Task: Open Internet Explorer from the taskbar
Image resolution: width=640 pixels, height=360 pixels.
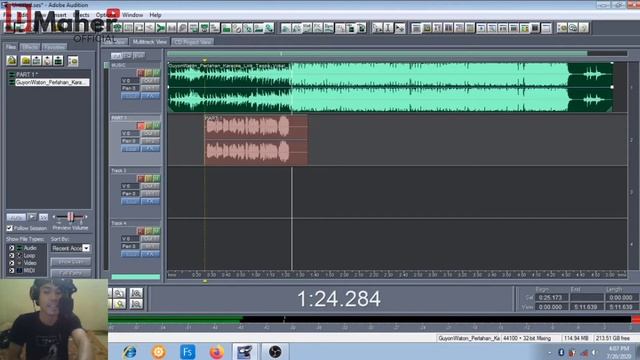Action: [129, 352]
